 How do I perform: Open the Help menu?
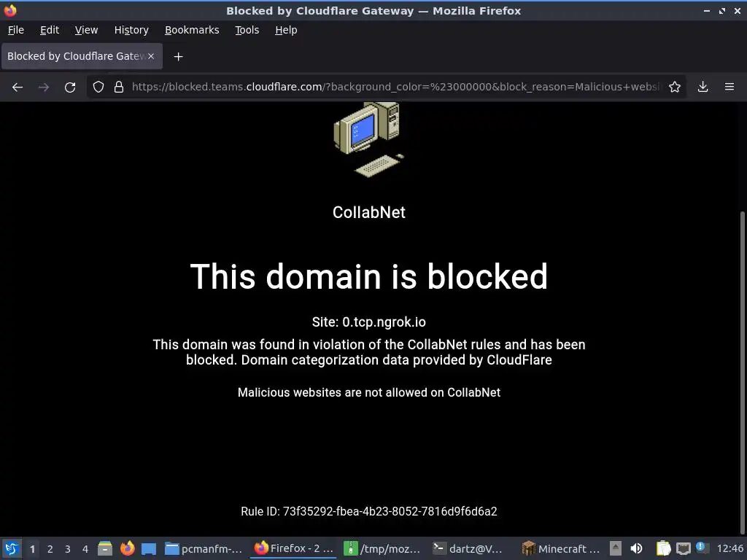pos(286,30)
